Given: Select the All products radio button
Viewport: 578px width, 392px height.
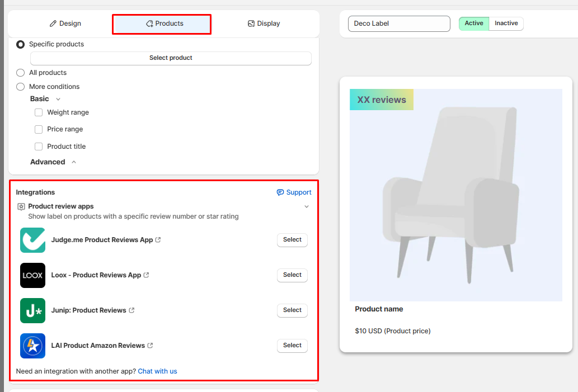Looking at the screenshot, I should 21,73.
